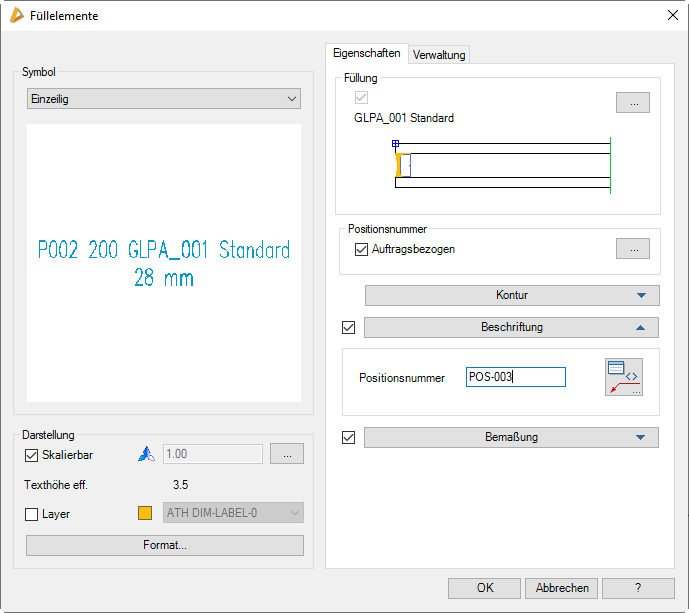Viewport: 689px width, 613px height.
Task: Open the Einzeilig symbol dropdown
Action: [x=164, y=99]
